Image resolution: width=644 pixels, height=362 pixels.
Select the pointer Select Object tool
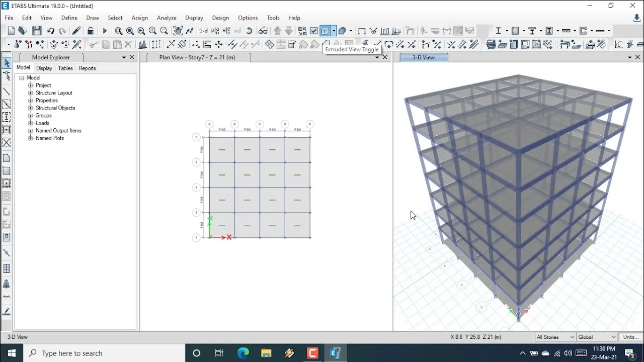(x=7, y=63)
